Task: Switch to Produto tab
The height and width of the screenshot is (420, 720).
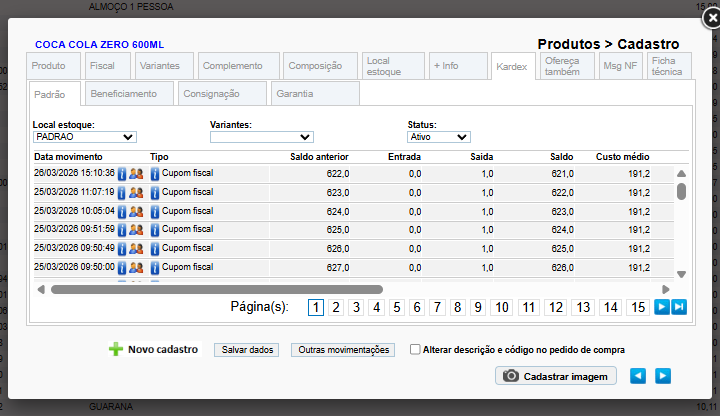Action: pos(53,66)
